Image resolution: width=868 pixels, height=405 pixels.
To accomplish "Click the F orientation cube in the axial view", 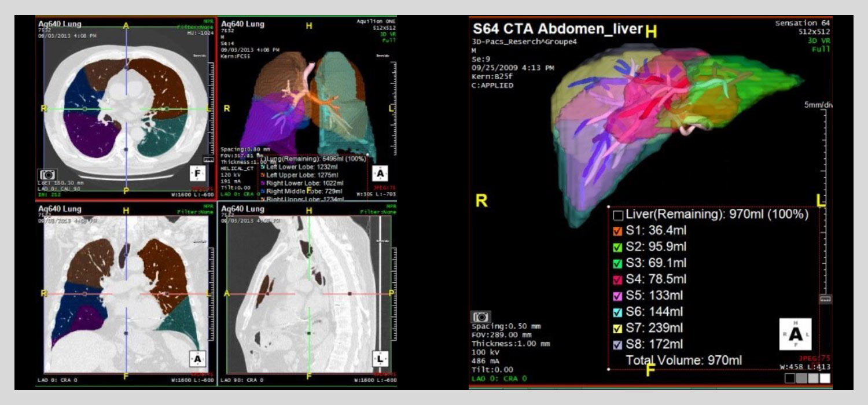I will [x=197, y=172].
